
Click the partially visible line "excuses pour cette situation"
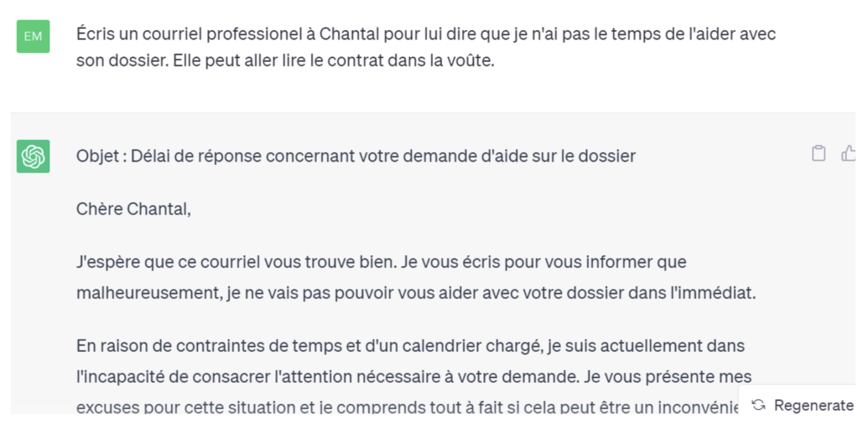(x=407, y=407)
